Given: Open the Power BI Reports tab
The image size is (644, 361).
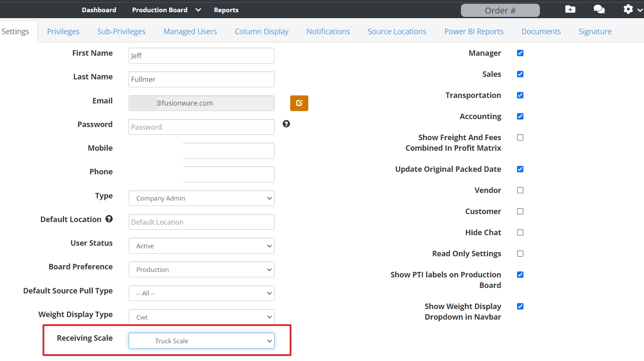Looking at the screenshot, I should [x=474, y=32].
